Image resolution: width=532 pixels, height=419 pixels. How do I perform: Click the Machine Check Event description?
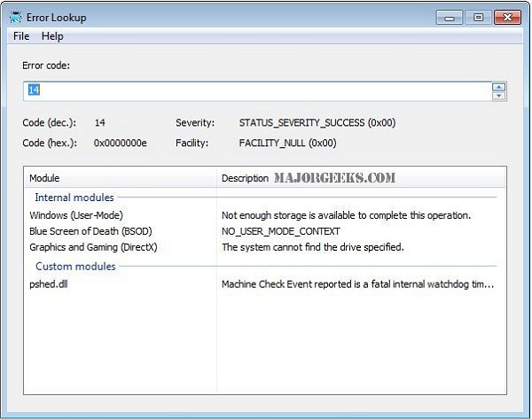pos(357,284)
